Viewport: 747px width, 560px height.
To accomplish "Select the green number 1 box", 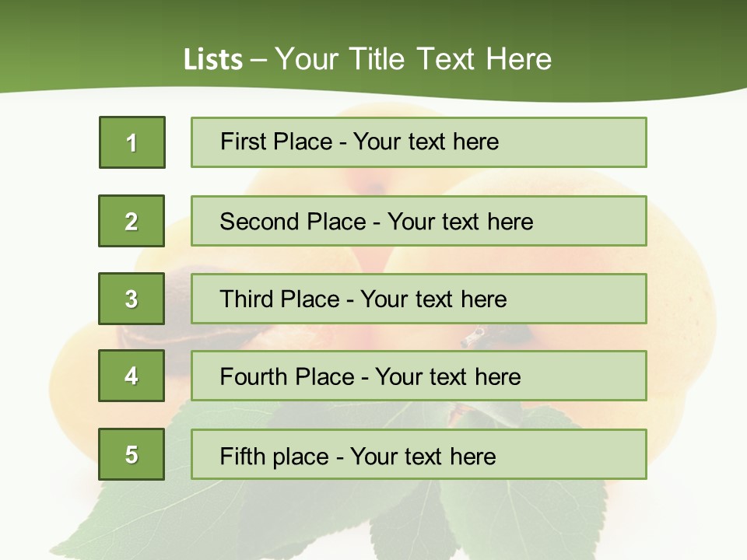I will (x=132, y=142).
